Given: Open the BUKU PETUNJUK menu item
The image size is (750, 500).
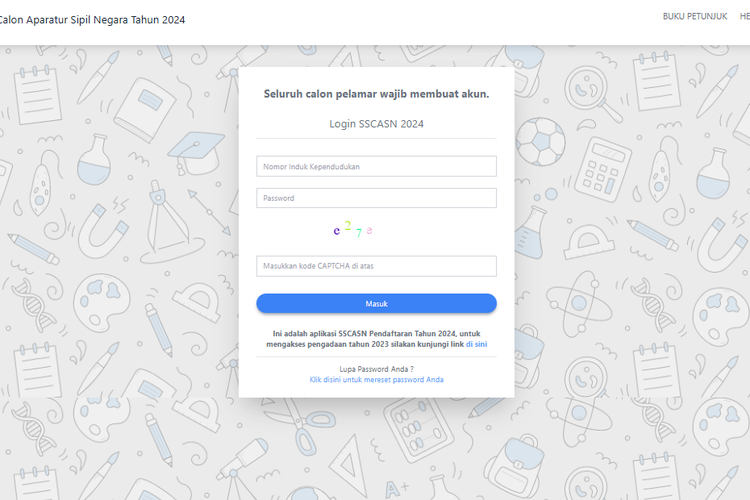Looking at the screenshot, I should click(x=694, y=18).
